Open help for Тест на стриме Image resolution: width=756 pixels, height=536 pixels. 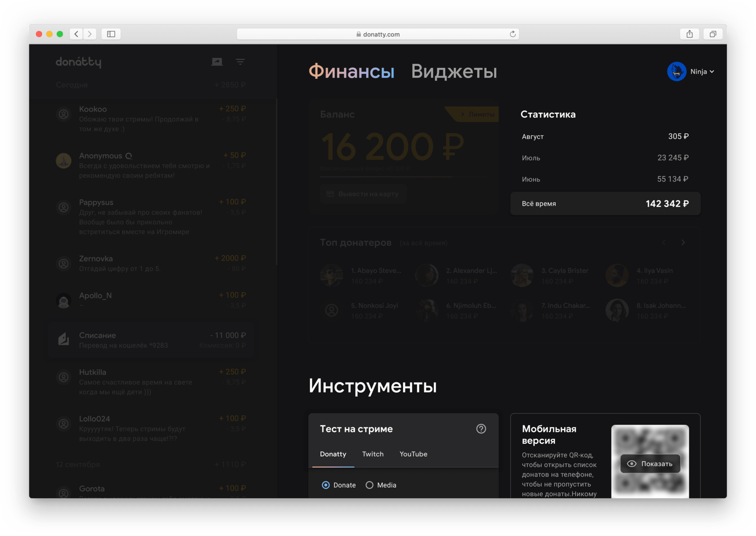pyautogui.click(x=481, y=429)
